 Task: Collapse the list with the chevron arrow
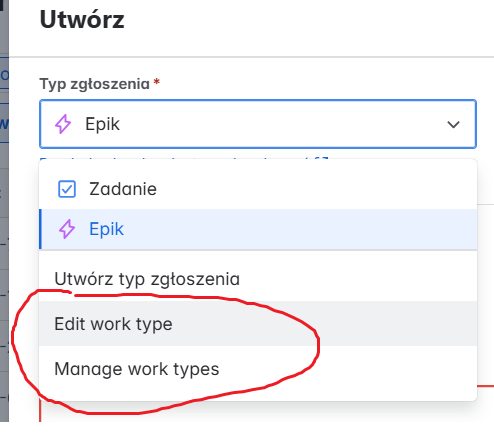point(453,125)
